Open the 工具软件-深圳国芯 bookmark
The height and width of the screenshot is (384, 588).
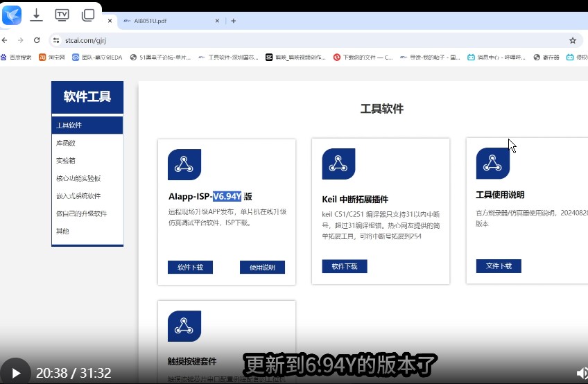[228, 58]
